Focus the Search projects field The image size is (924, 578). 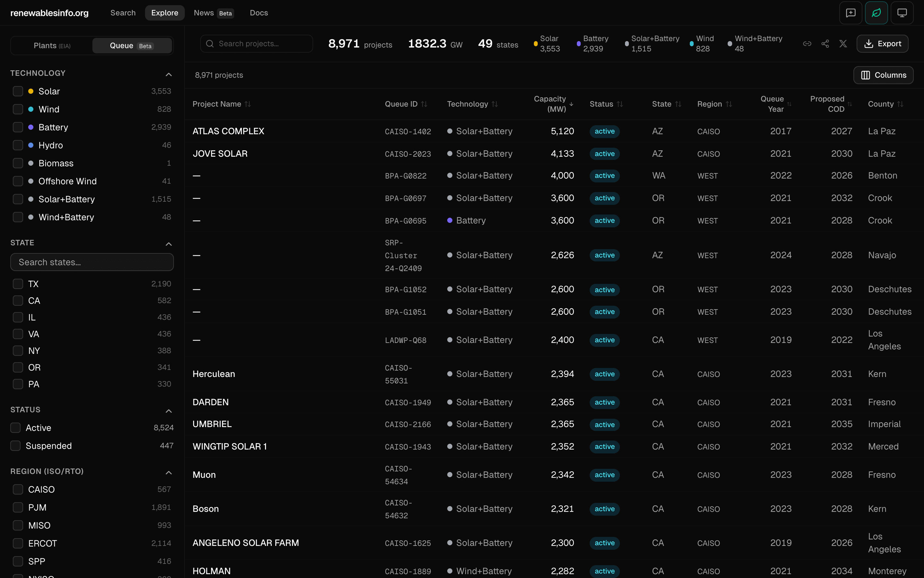point(257,44)
